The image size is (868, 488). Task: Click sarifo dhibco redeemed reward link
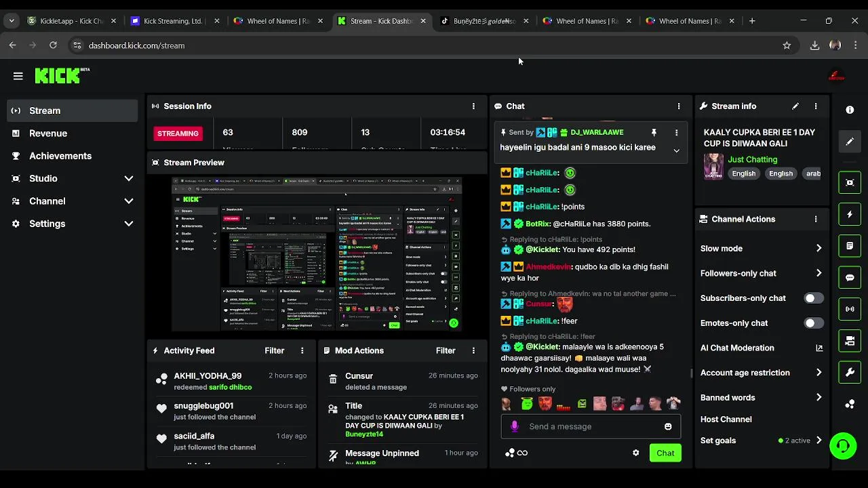pos(230,387)
